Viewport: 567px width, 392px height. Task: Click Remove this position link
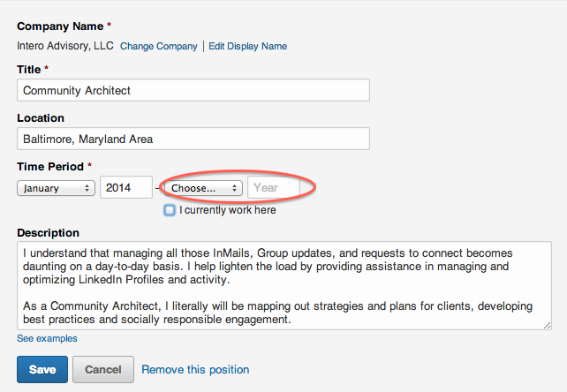(195, 369)
